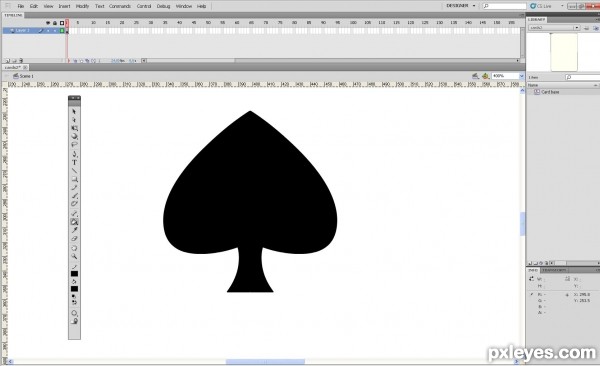Image resolution: width=600 pixels, height=366 pixels.
Task: Open the fill color black swatch
Action: (74, 289)
